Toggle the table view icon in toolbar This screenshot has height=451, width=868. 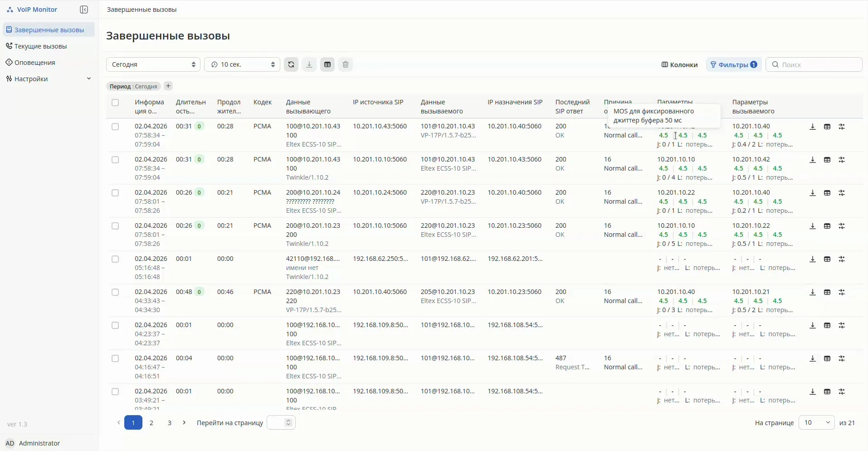(327, 64)
